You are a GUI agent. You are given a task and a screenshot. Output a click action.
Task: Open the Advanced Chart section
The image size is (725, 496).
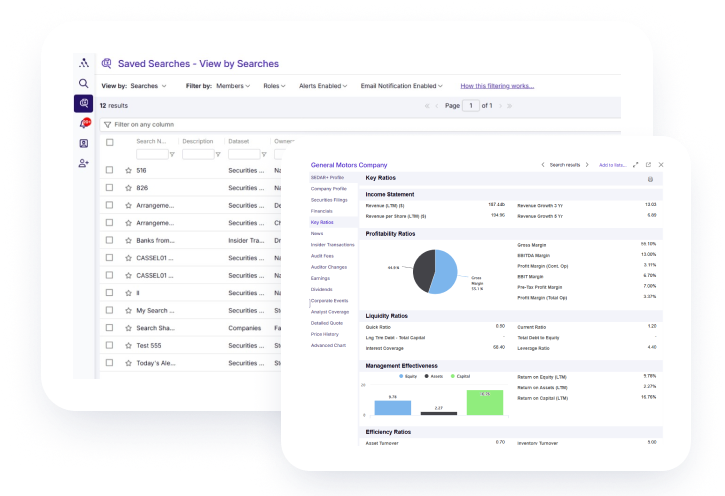[x=328, y=345]
